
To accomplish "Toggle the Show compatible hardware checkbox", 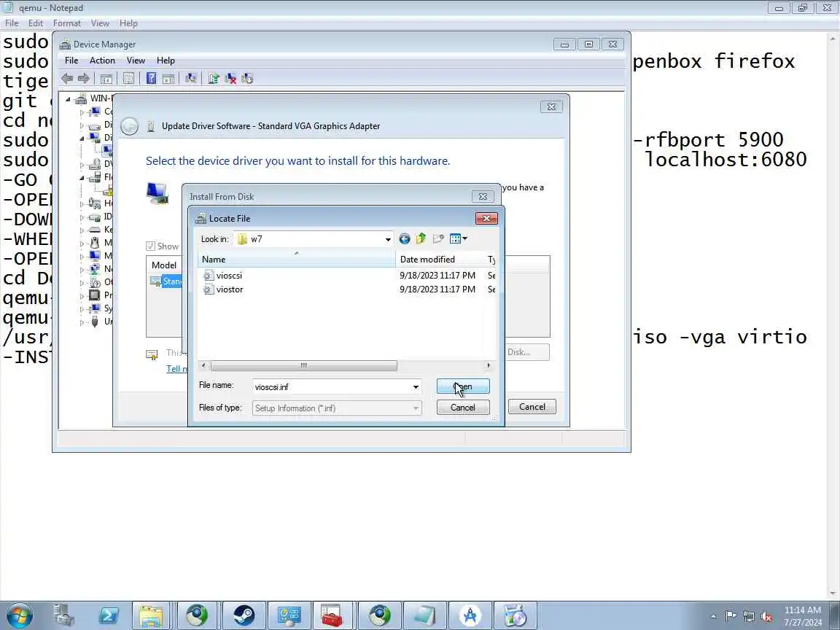I will click(x=150, y=246).
